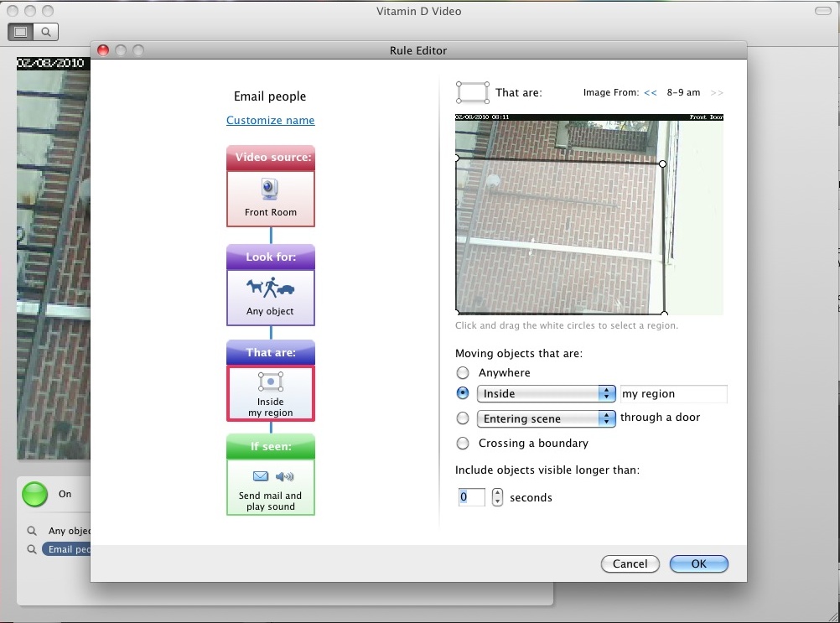Click the Front Room webcam icon
Screen dimensions: 840x623
click(x=270, y=189)
